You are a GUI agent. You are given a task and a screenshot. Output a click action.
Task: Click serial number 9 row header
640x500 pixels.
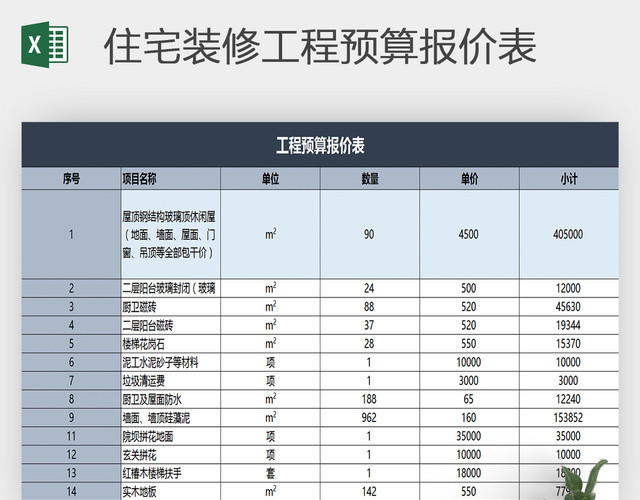(71, 418)
